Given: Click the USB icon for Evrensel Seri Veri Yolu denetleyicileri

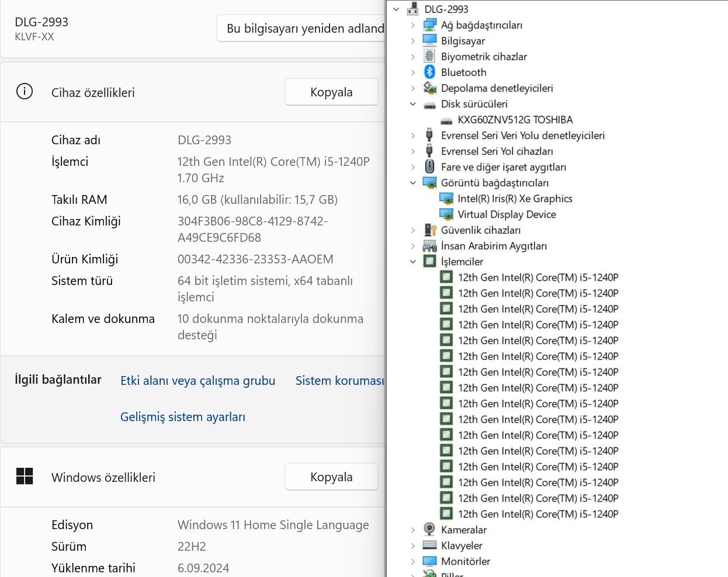Looking at the screenshot, I should 429,135.
